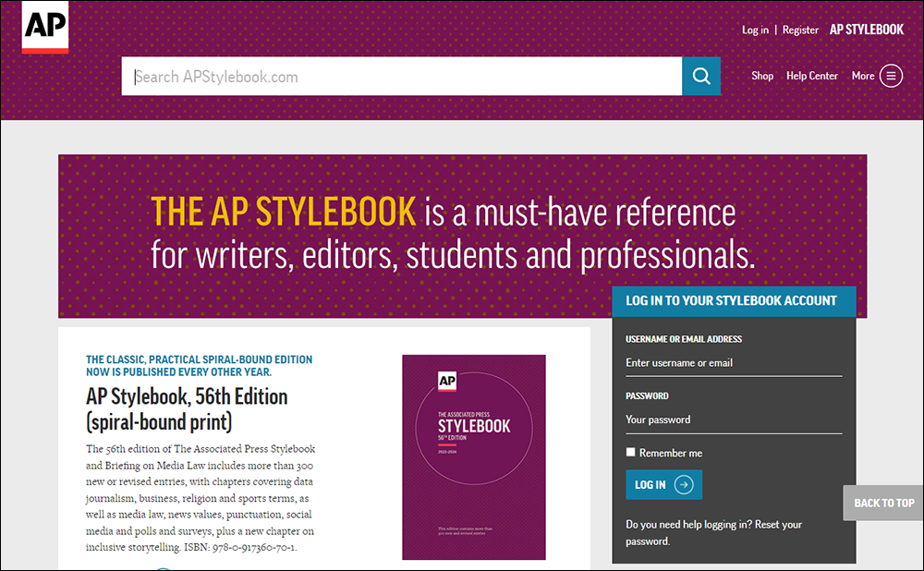Click the LOG IN button text
Image resolution: width=924 pixels, height=571 pixels.
[650, 485]
